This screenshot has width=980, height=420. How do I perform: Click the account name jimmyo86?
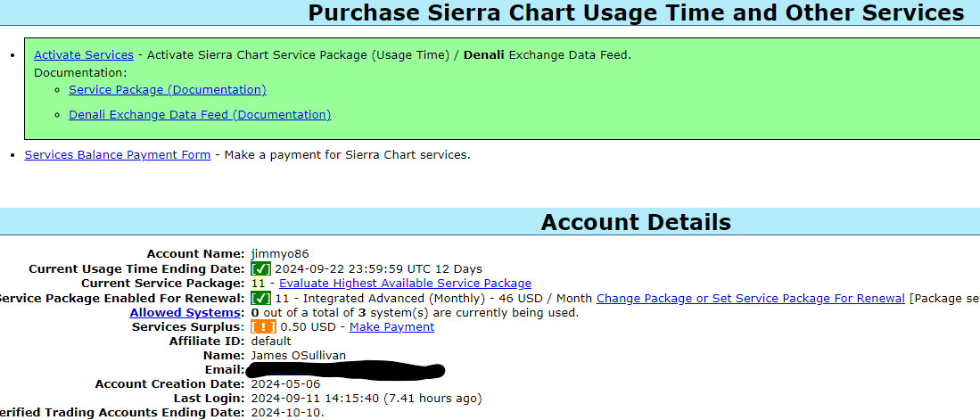tap(280, 254)
